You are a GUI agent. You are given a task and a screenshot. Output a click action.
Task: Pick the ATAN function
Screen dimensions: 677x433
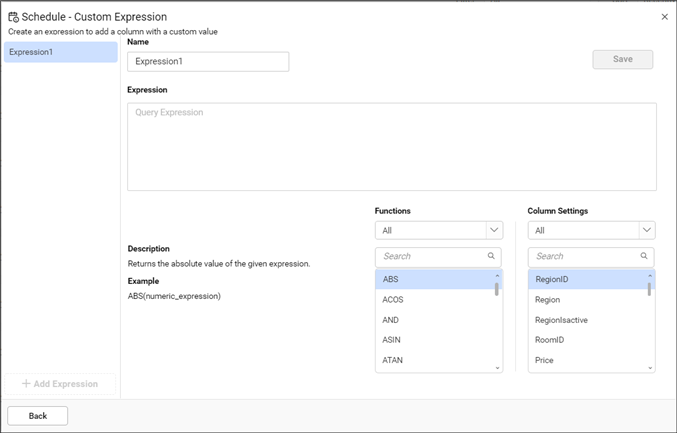(x=432, y=360)
